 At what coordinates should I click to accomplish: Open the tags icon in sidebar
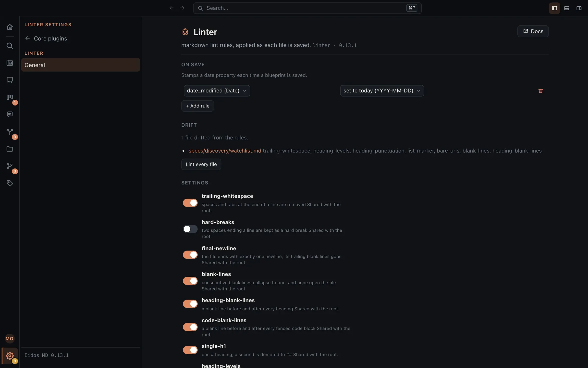click(10, 183)
